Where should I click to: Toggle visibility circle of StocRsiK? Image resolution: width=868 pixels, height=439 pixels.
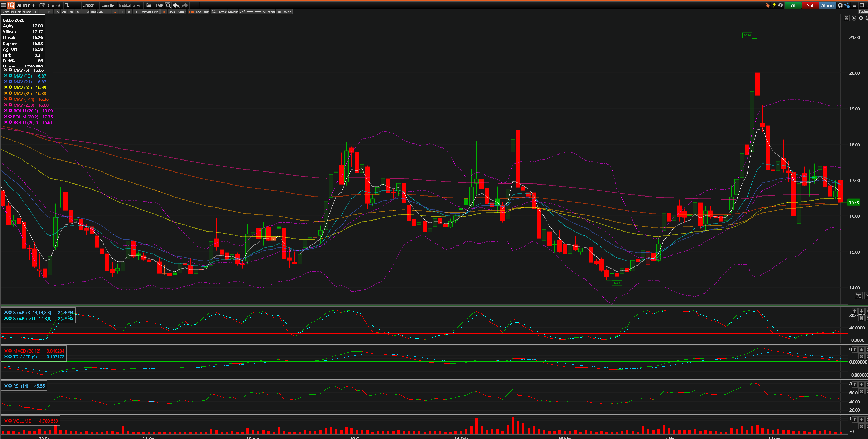tap(10, 312)
